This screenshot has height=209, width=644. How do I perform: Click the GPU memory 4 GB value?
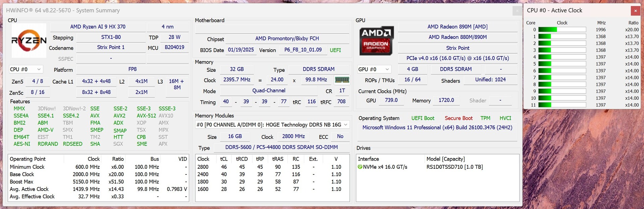tap(413, 69)
